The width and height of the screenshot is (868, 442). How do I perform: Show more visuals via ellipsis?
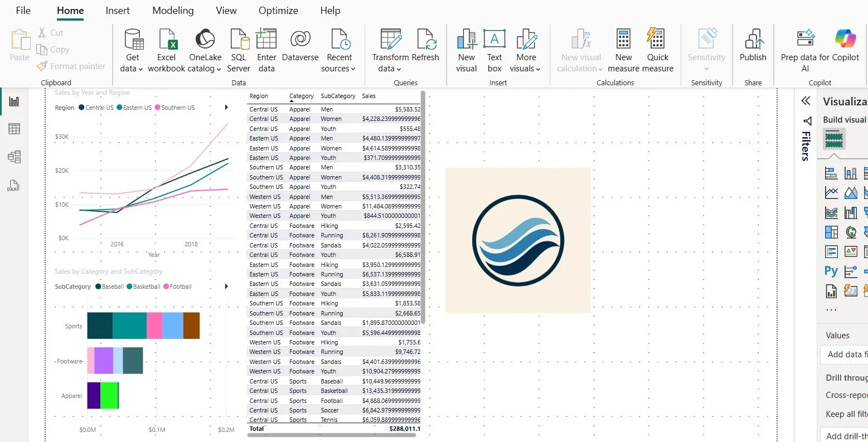click(x=831, y=310)
